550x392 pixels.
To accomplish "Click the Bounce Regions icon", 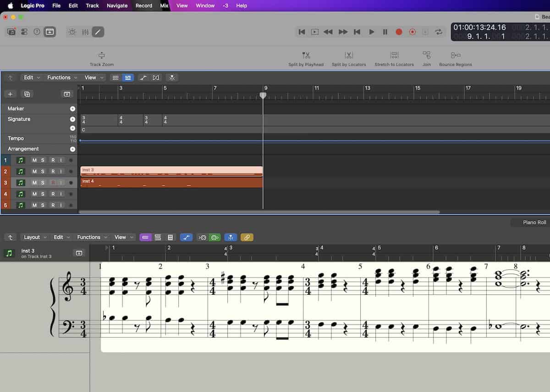I will pyautogui.click(x=456, y=55).
